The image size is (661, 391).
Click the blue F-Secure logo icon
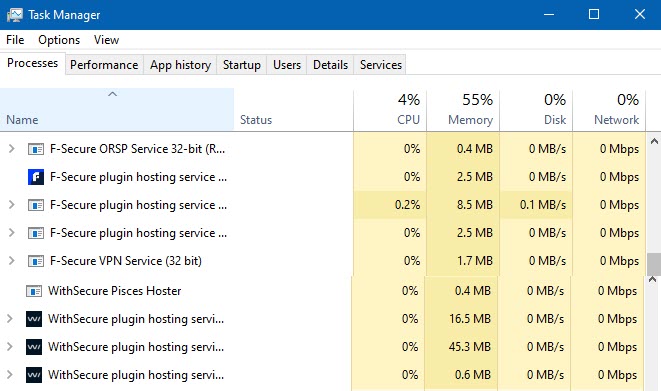point(36,177)
